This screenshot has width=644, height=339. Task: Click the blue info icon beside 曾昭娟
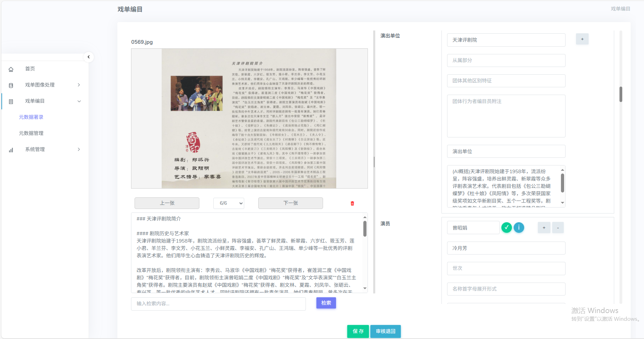click(x=519, y=228)
